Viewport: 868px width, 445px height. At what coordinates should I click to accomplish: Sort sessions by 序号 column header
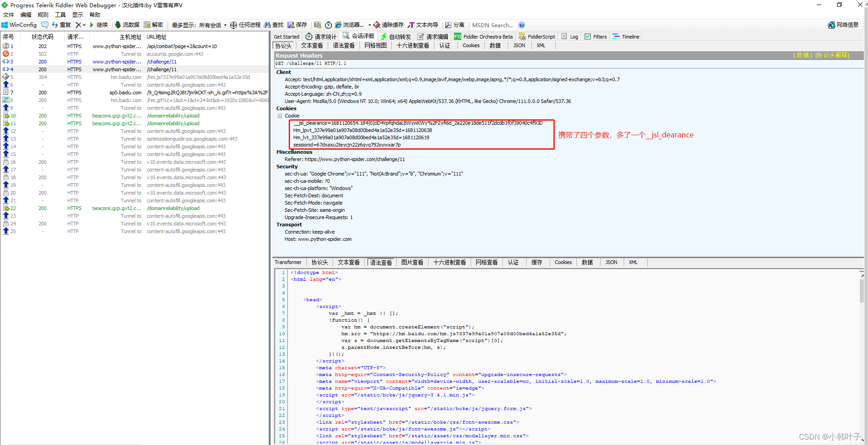10,37
